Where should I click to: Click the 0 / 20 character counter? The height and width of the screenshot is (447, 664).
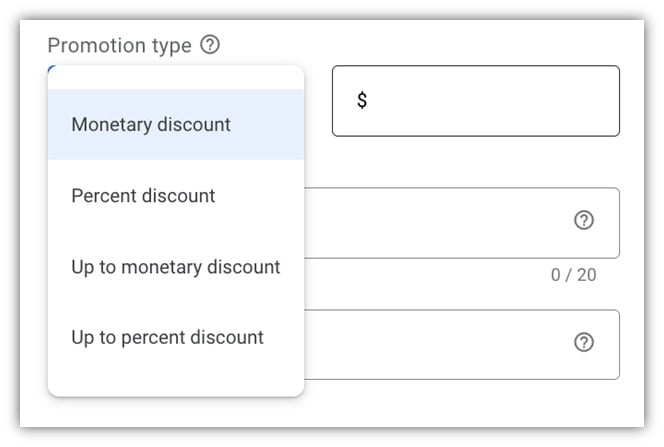(x=573, y=275)
